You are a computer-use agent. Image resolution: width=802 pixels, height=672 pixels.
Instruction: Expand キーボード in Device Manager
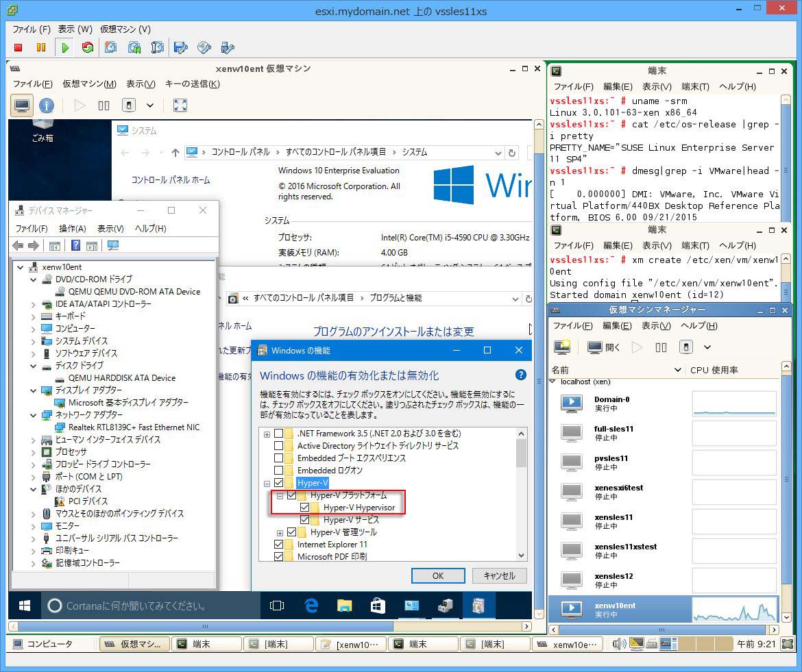point(34,317)
